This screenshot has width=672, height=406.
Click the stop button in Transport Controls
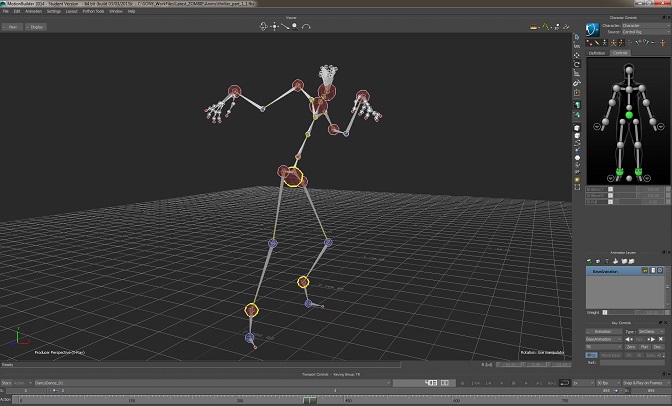pos(513,383)
